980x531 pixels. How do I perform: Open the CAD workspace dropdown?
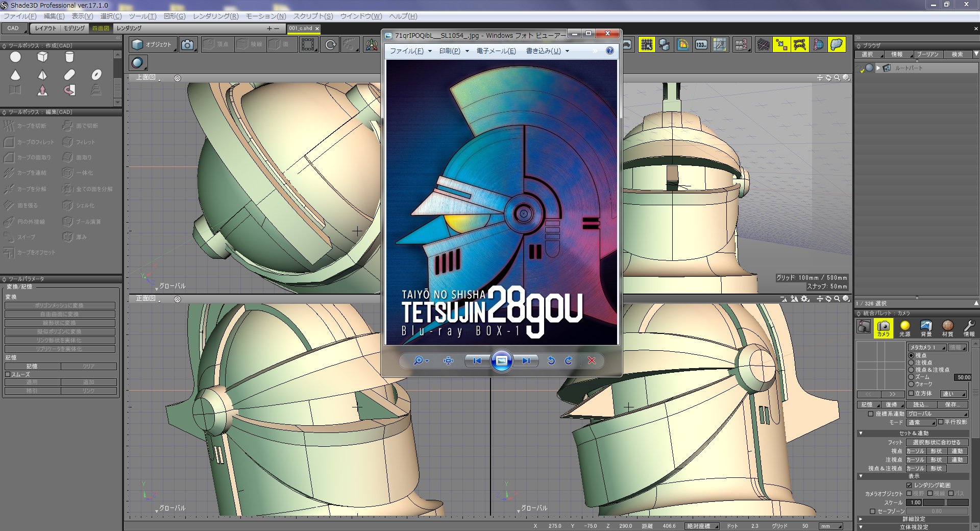[x=15, y=29]
